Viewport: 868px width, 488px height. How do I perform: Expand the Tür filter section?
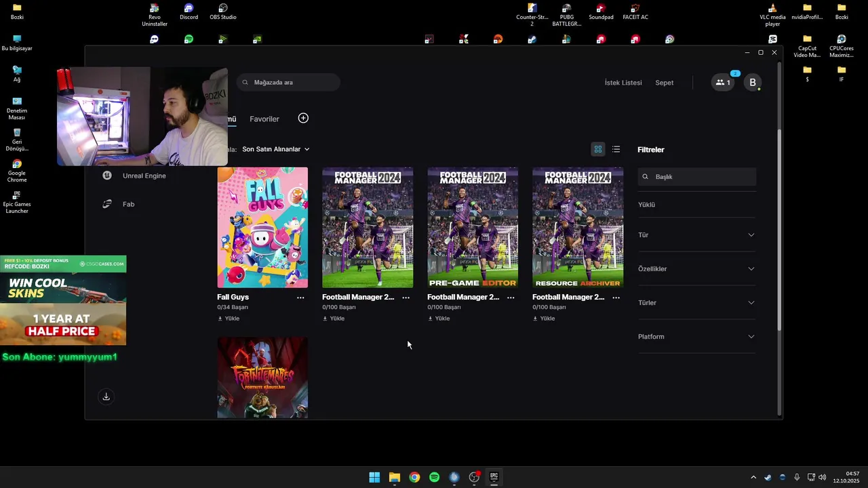click(696, 235)
